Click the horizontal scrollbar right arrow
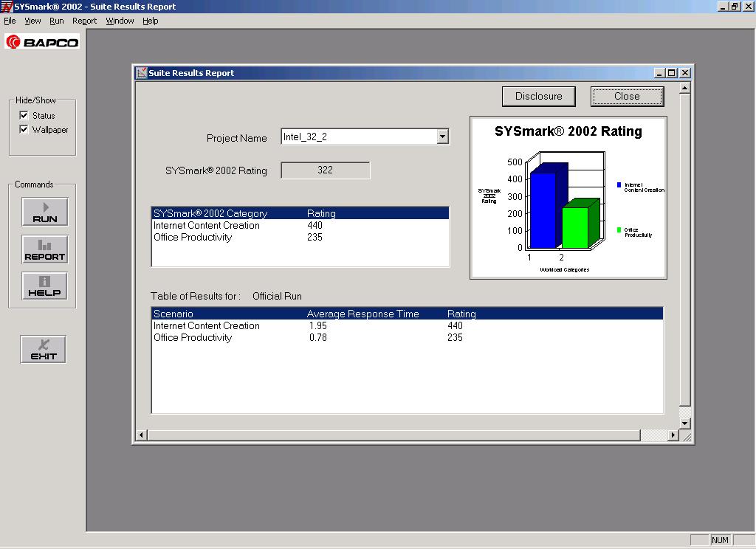Image resolution: width=756 pixels, height=549 pixels. click(x=673, y=435)
